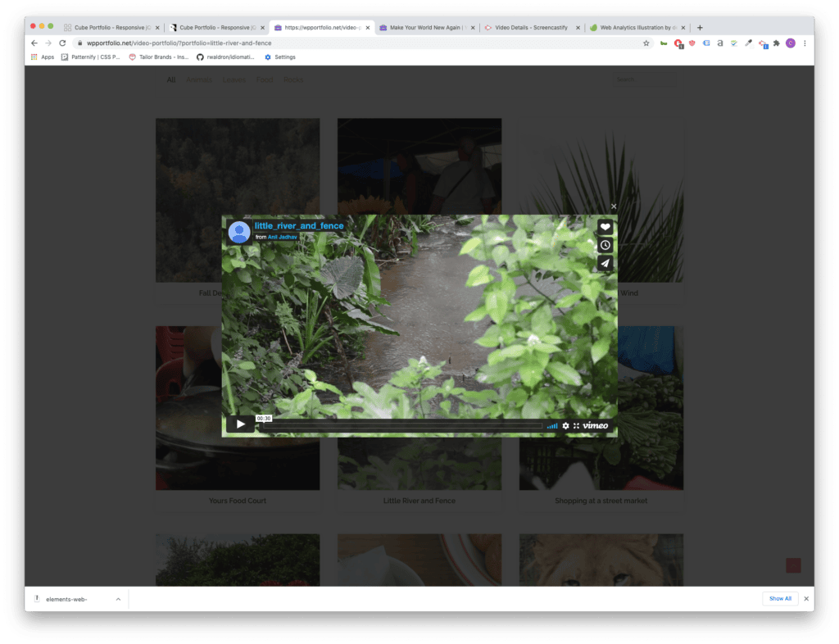The image size is (839, 644).
Task: Select the All portfolio filter
Action: point(171,80)
